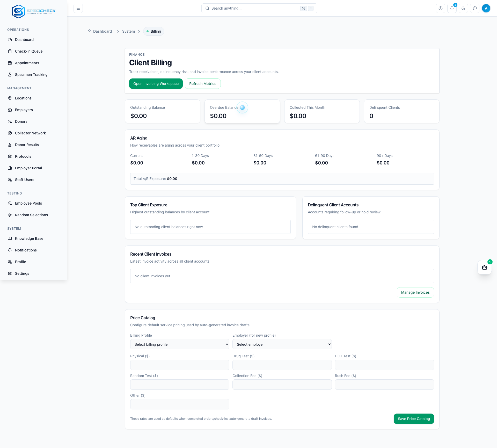
Task: Open the AI assistant bot button
Action: (x=485, y=267)
